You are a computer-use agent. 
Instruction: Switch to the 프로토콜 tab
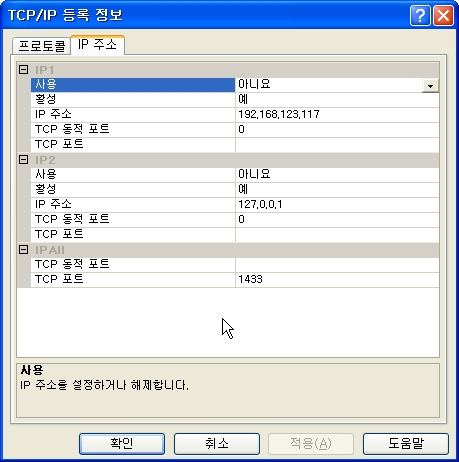(42, 46)
